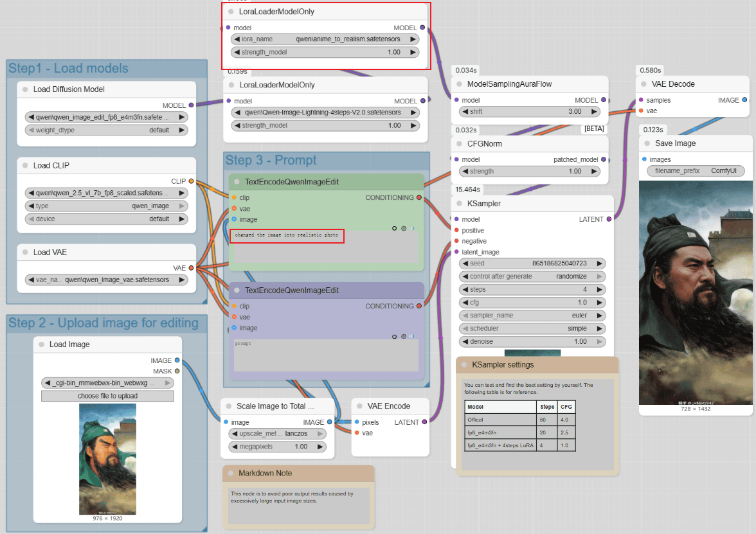
Task: Click the IMAGE output port on VAE Decode
Action: pyautogui.click(x=744, y=100)
